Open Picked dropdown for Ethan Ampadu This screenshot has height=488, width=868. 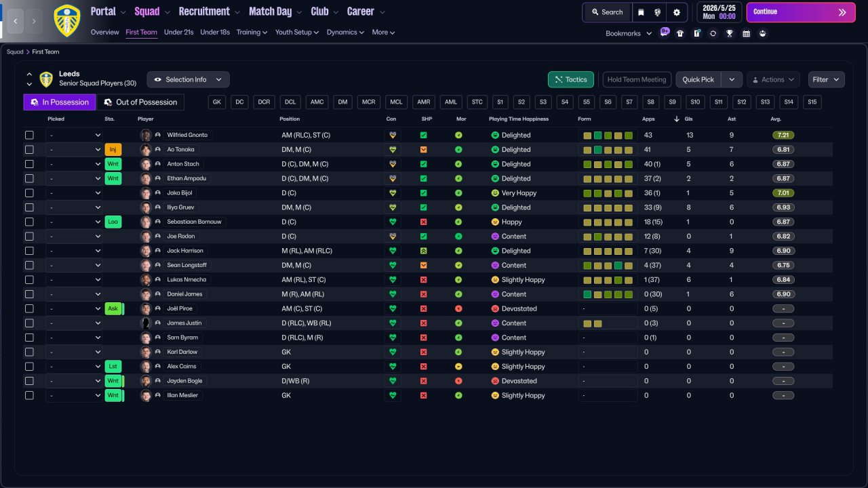pyautogui.click(x=74, y=178)
